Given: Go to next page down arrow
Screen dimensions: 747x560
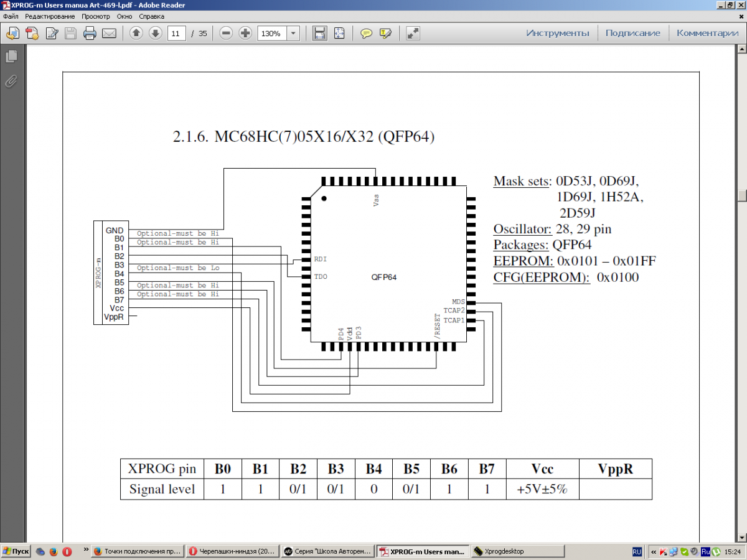Looking at the screenshot, I should click(x=156, y=33).
